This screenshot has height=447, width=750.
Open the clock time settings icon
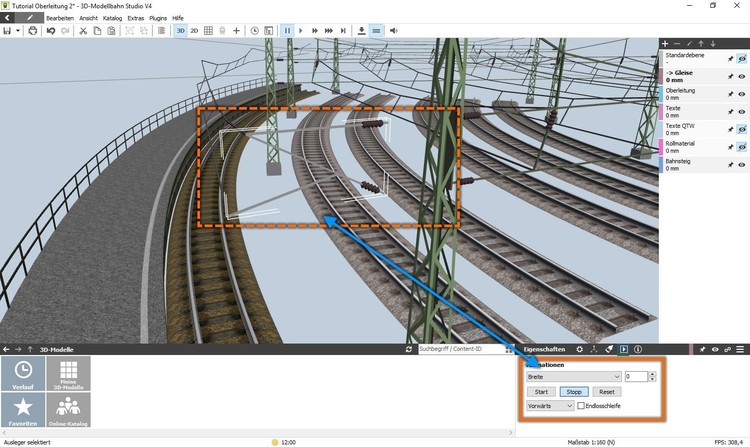[254, 31]
